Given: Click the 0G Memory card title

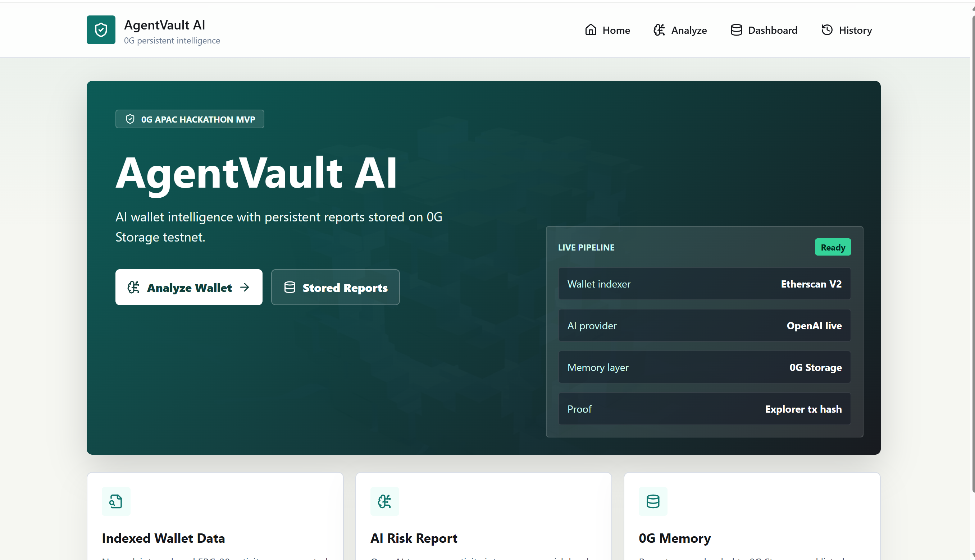Looking at the screenshot, I should [x=674, y=538].
